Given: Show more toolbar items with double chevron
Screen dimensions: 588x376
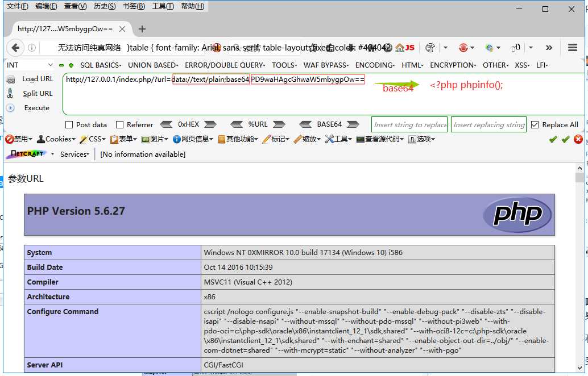Looking at the screenshot, I should coord(549,48).
